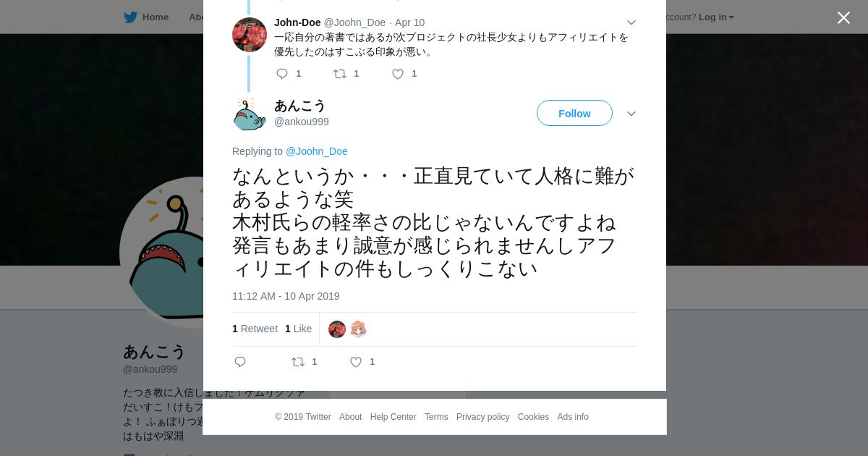Screen dimensions: 868x456
Task: Expand more options chevron beside Follow
Action: coord(631,114)
